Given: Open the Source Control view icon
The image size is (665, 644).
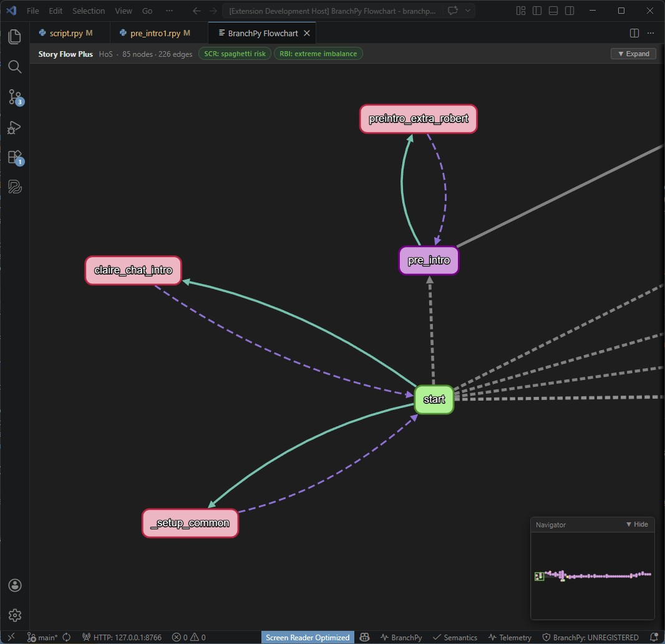Looking at the screenshot, I should [x=14, y=97].
